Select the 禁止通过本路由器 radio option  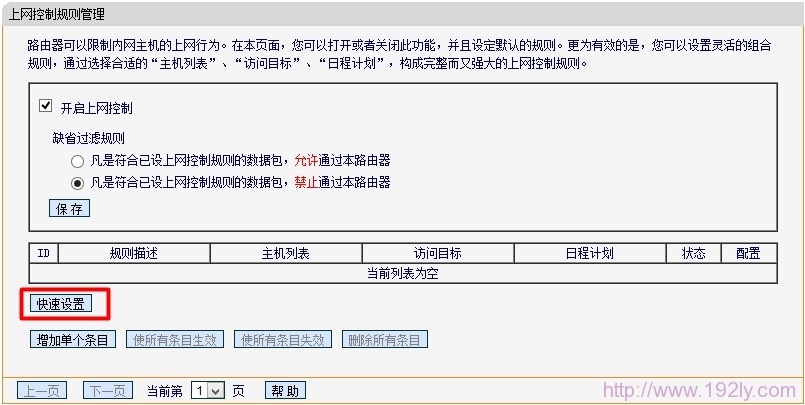pos(78,183)
